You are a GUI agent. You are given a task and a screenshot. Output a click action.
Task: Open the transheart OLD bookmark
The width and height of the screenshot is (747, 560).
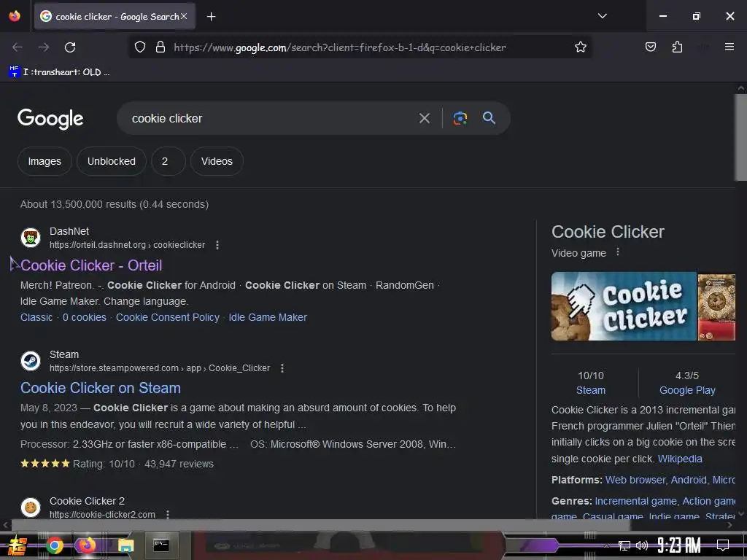[x=59, y=72]
